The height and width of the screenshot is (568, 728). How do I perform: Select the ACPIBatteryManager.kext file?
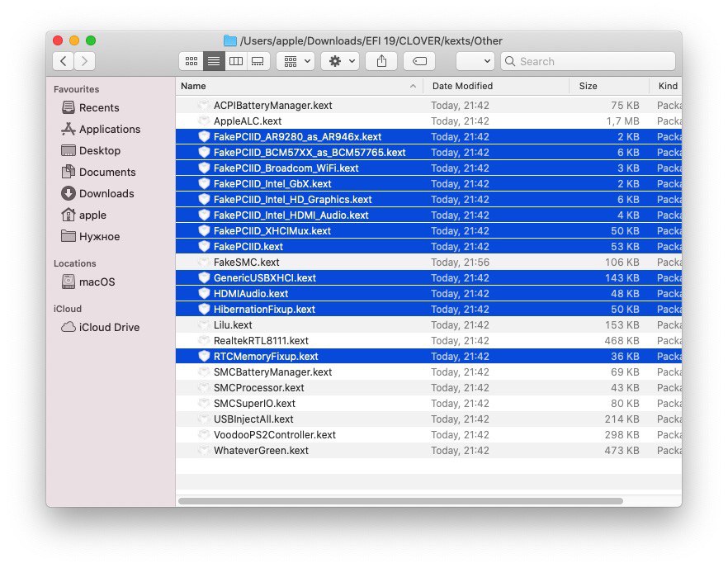[x=428, y=106]
